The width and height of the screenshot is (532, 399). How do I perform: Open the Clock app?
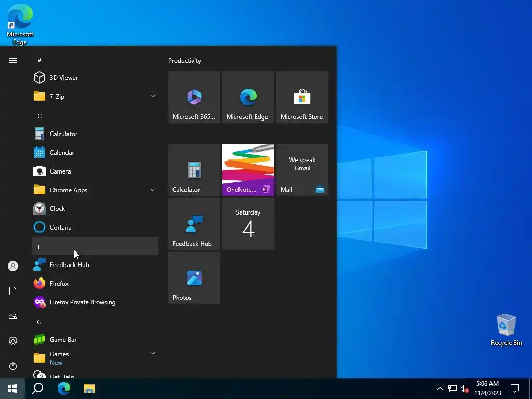(x=95, y=209)
